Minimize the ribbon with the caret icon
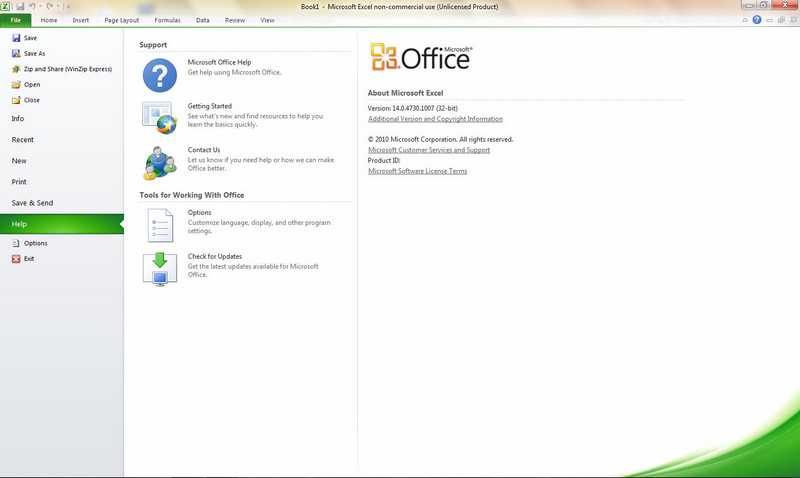Viewport: 800px width, 478px height. [x=745, y=20]
